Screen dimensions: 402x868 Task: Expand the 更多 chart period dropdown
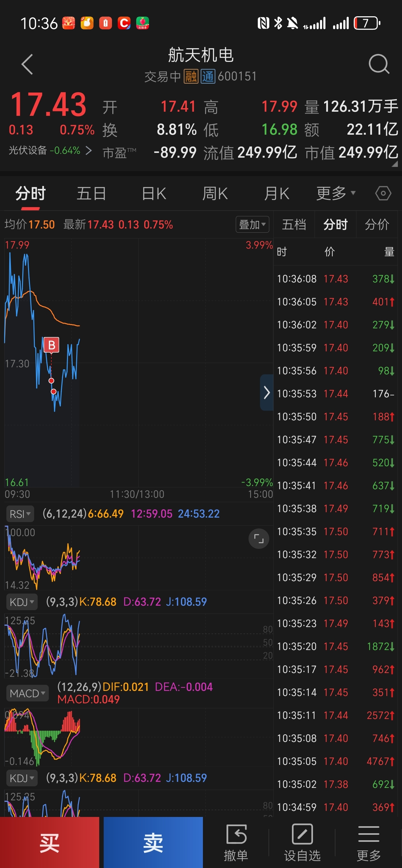click(336, 193)
